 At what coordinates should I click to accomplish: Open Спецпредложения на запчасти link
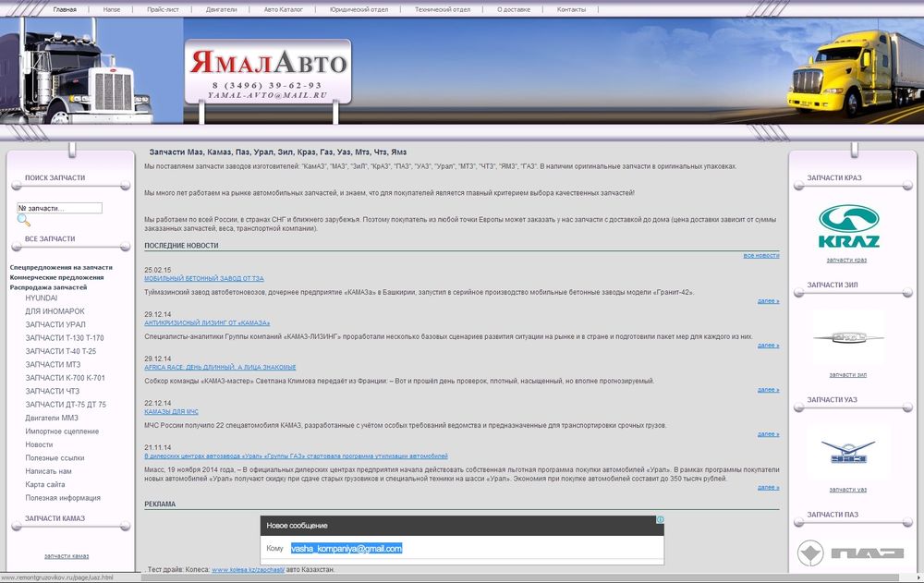click(x=61, y=268)
